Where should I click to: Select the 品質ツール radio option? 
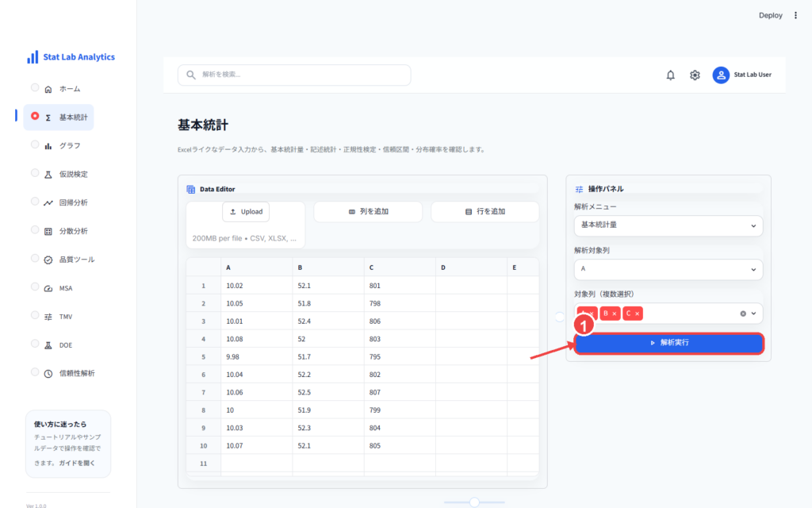tap(35, 258)
